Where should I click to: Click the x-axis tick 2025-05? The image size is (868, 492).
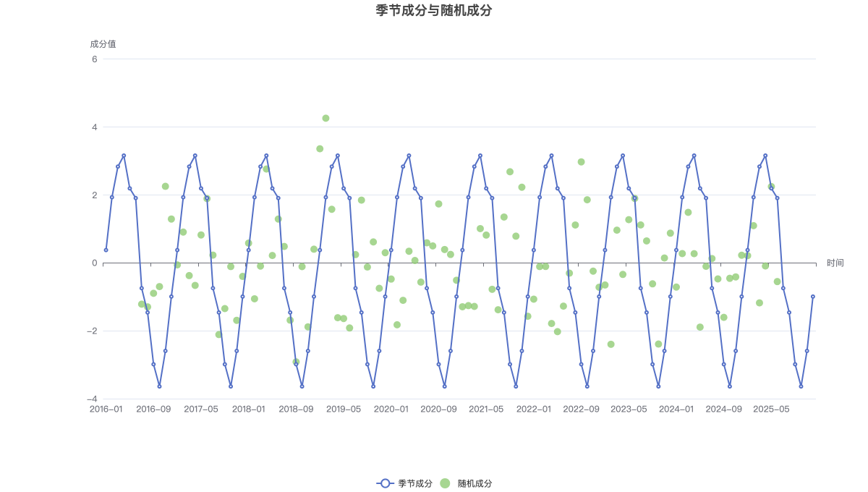pyautogui.click(x=771, y=409)
